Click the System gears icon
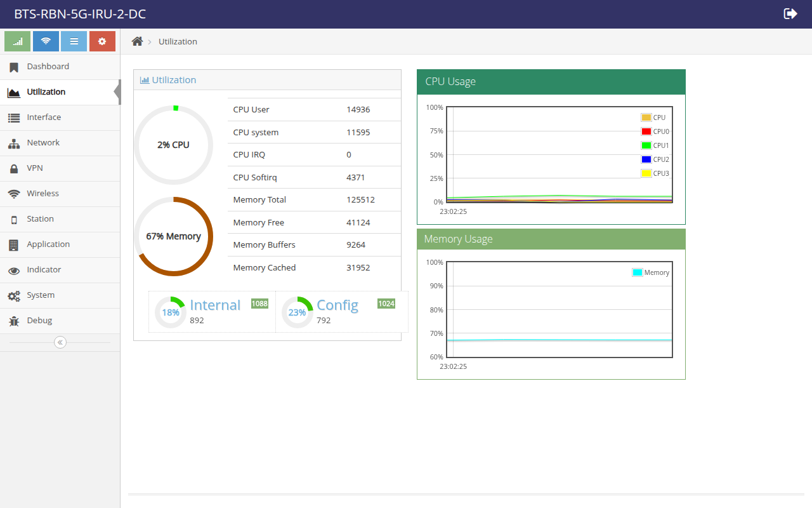Viewport: 812px width, 508px height. 14,296
